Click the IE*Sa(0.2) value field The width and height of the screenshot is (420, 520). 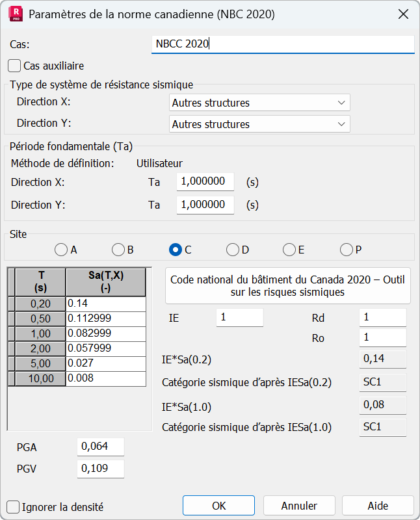pyautogui.click(x=383, y=359)
